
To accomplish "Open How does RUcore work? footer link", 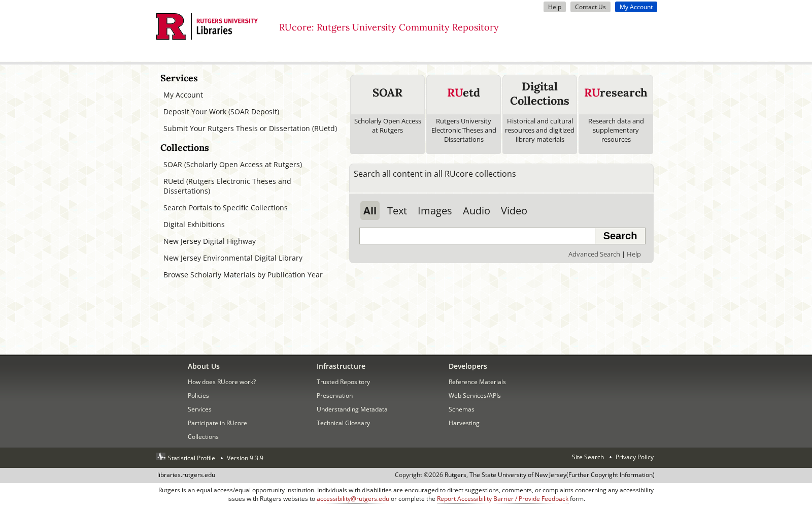I will [x=222, y=382].
